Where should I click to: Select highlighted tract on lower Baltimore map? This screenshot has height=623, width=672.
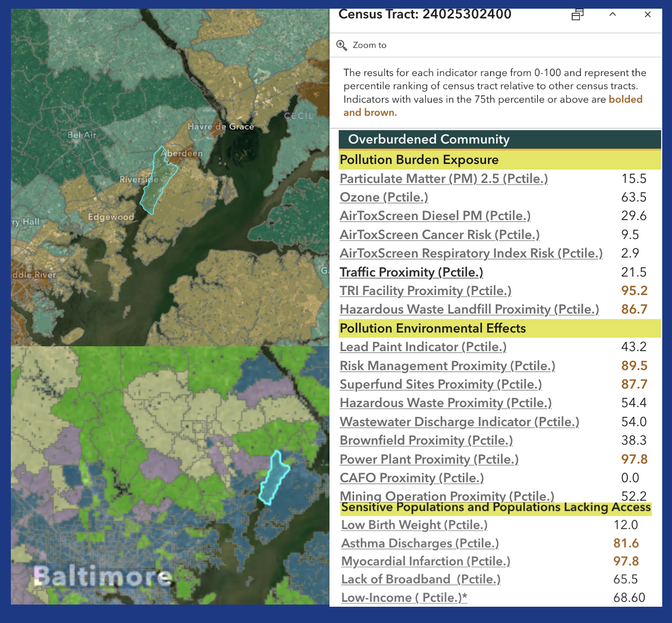tap(273, 478)
